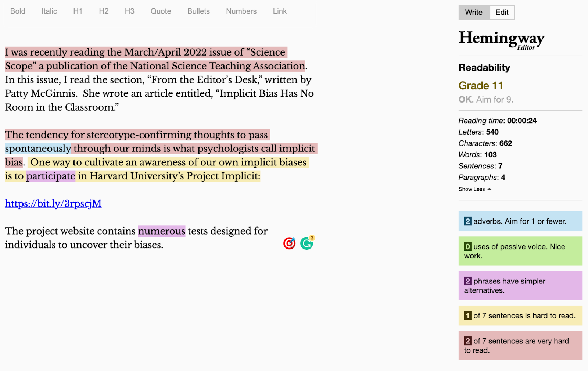
Task: Open the green Grammarly icon
Action: [x=307, y=243]
